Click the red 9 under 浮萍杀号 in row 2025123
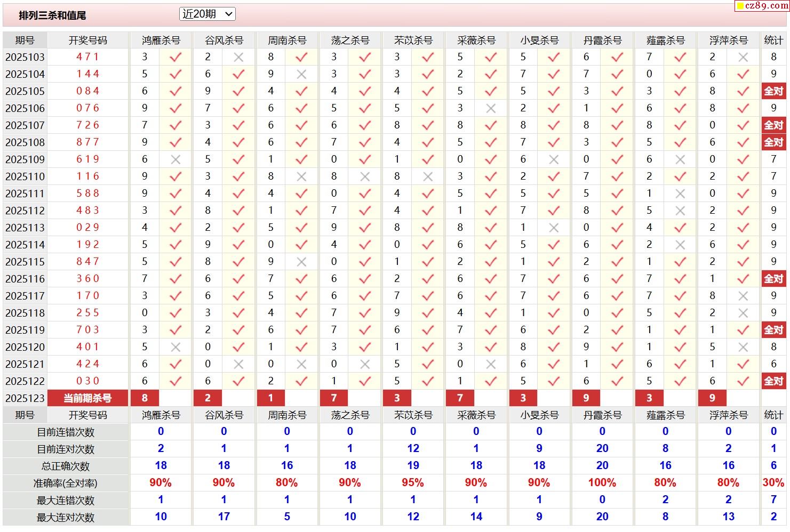Screen dimensions: 790x532 (x=712, y=398)
